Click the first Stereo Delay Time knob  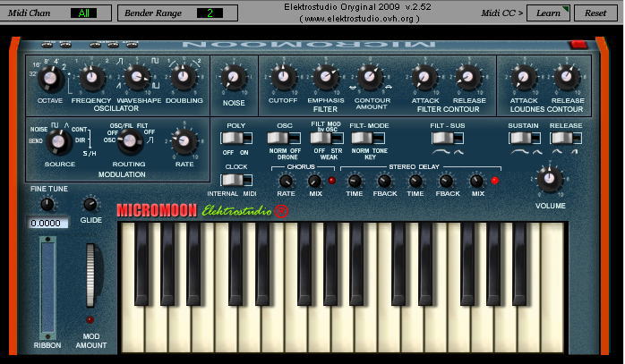(x=354, y=182)
